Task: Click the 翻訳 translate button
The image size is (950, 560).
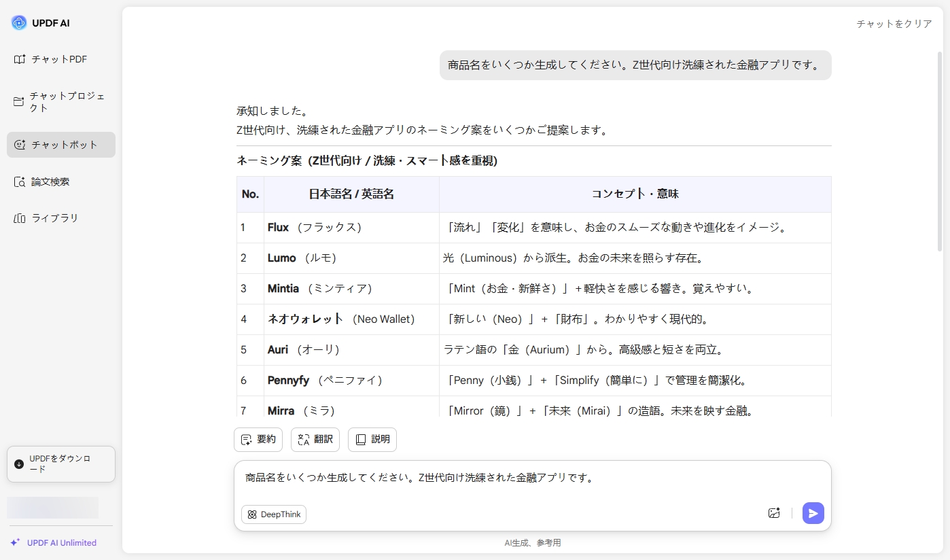Action: point(315,440)
